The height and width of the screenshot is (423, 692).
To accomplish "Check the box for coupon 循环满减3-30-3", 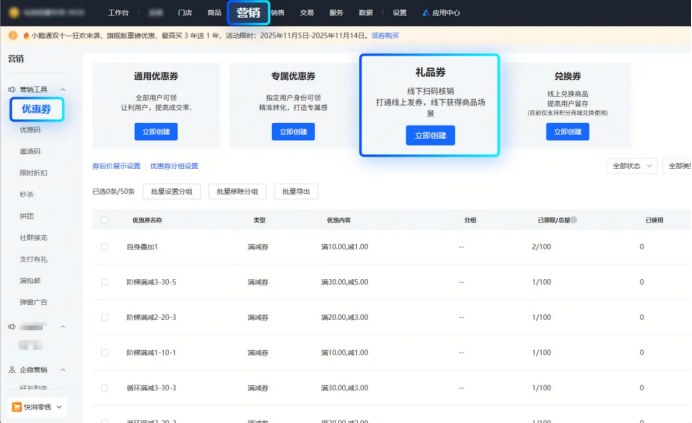I will 105,388.
